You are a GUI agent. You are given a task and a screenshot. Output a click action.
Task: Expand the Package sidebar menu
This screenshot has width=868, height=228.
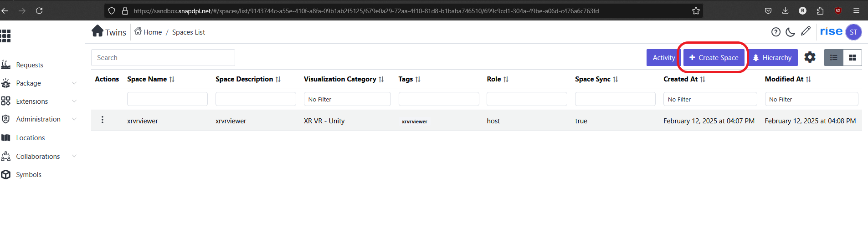[39, 83]
